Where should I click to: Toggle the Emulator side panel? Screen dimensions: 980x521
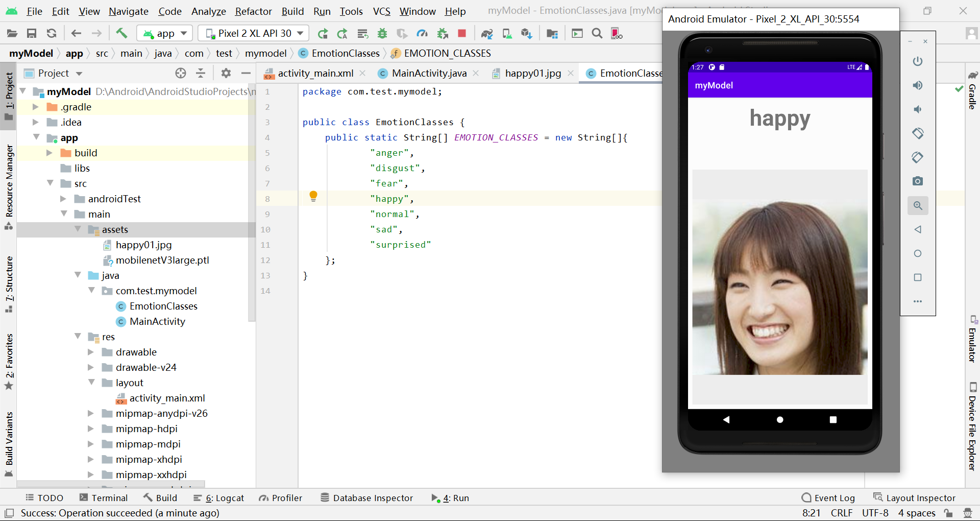(x=972, y=340)
